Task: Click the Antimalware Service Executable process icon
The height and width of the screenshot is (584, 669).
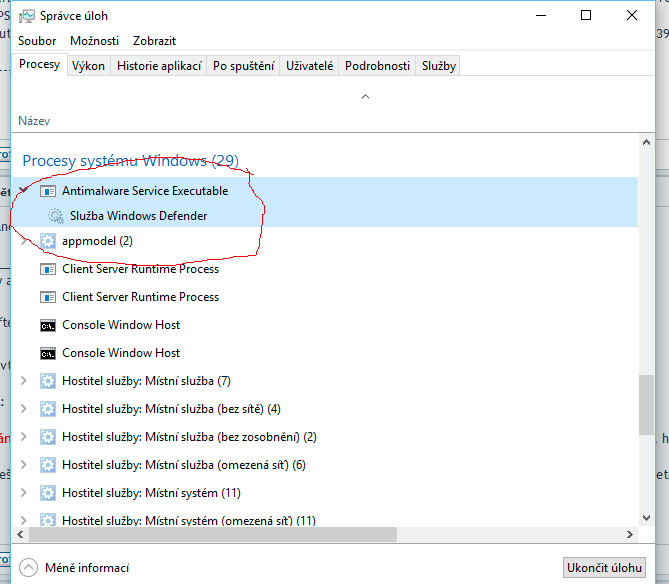Action: click(47, 191)
